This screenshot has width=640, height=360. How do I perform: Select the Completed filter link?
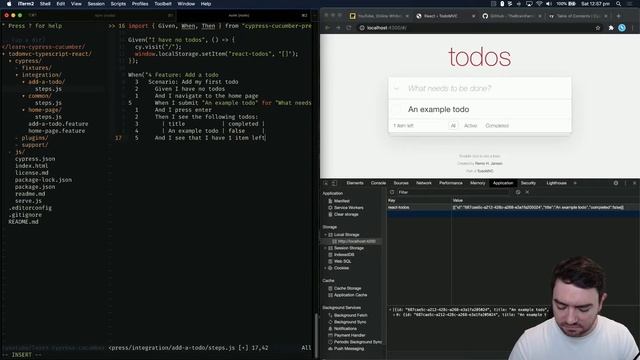[x=497, y=126]
